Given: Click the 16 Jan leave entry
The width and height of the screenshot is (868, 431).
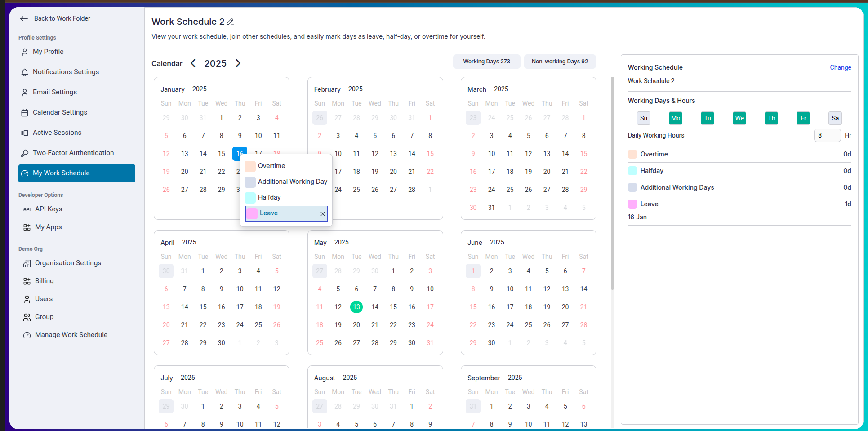Looking at the screenshot, I should point(637,217).
